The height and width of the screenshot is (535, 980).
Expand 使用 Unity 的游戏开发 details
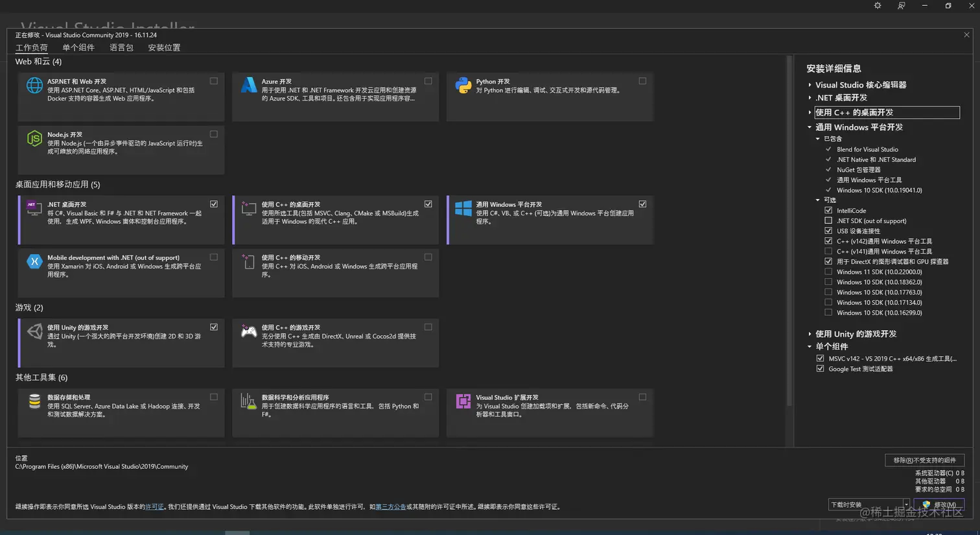[x=810, y=334]
